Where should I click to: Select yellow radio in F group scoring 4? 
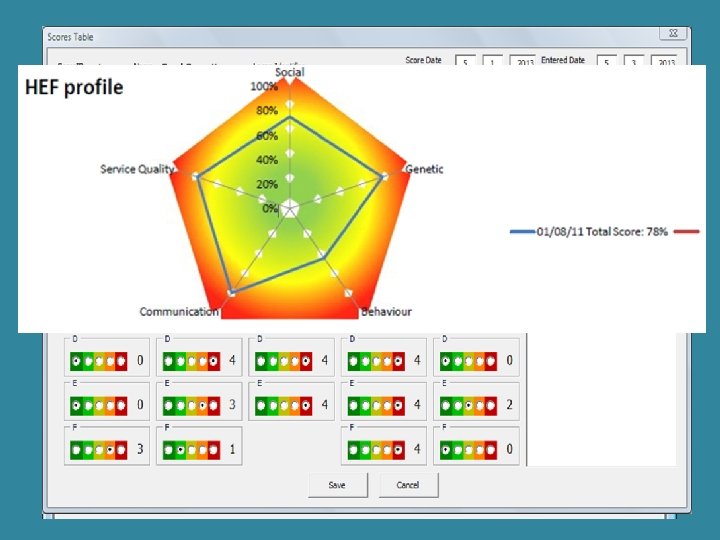[x=376, y=450]
